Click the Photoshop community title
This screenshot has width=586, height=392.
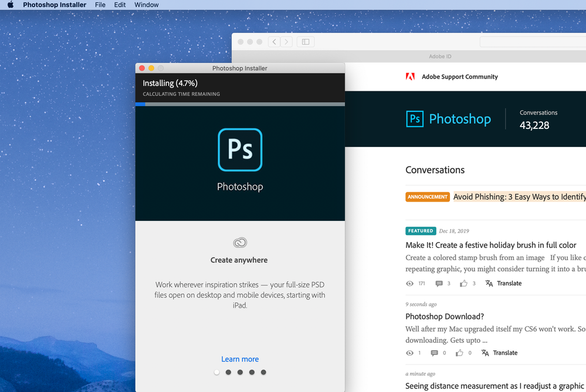(x=460, y=119)
